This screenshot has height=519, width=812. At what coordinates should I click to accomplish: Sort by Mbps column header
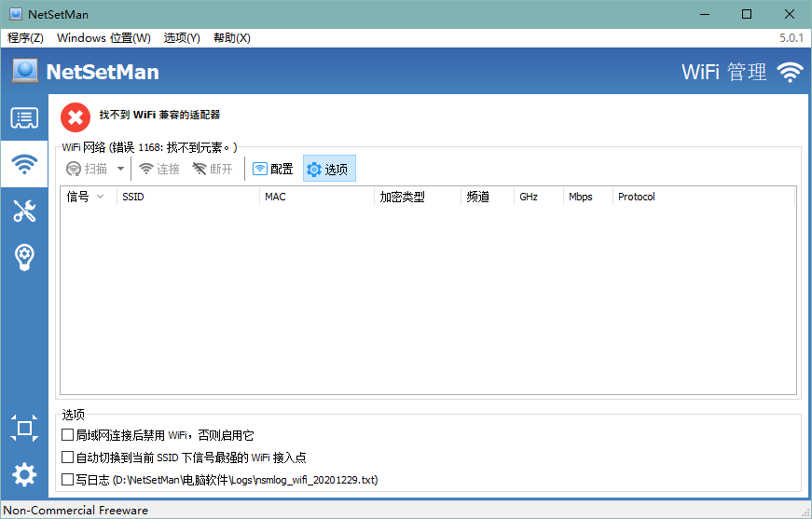[x=587, y=197]
